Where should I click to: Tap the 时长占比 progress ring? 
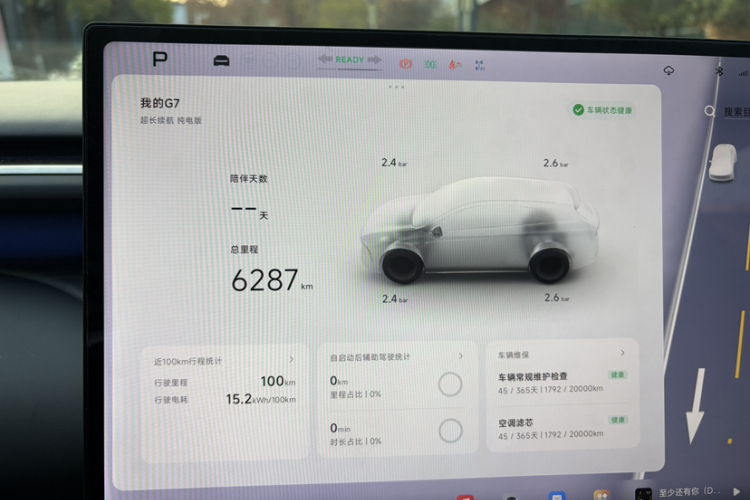[x=451, y=431]
